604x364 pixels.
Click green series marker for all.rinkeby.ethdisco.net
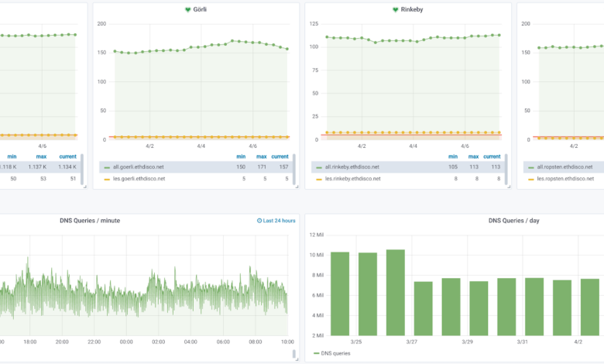coord(318,167)
